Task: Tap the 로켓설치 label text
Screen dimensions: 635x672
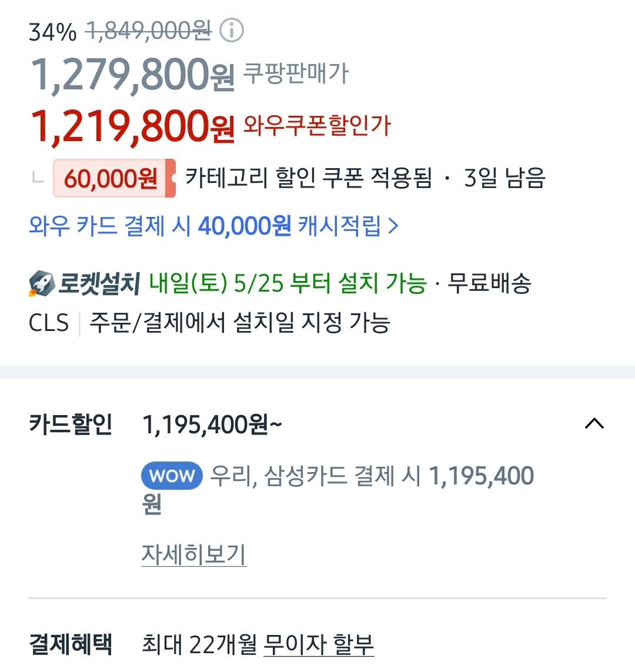Action: coord(99,284)
